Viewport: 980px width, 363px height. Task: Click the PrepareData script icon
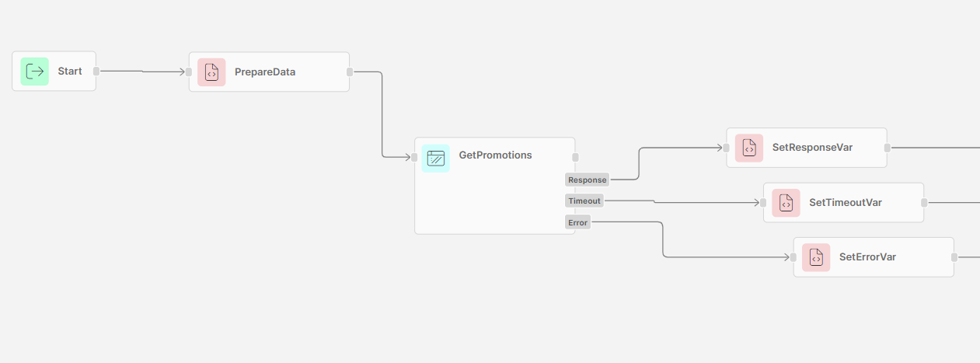click(x=211, y=72)
